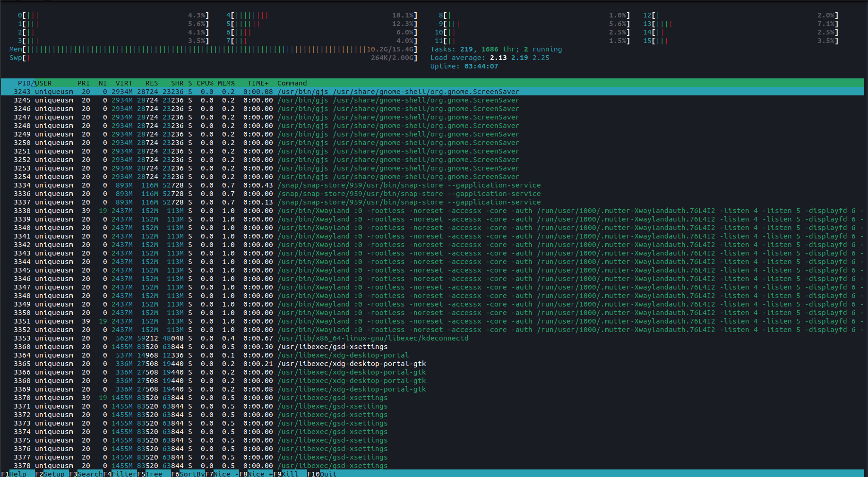Screen dimensions: 868x477
Task: Click the Swp swap meter bar
Action: point(214,58)
